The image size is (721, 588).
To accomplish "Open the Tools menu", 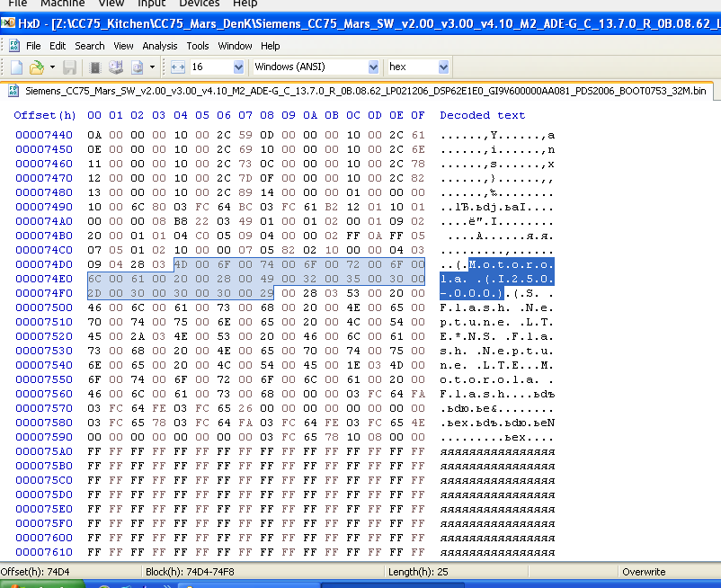I will click(x=198, y=46).
